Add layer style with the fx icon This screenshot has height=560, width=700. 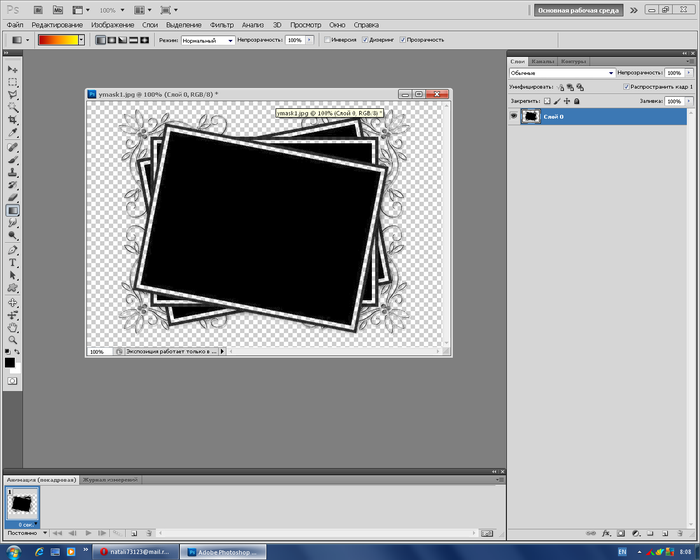606,533
